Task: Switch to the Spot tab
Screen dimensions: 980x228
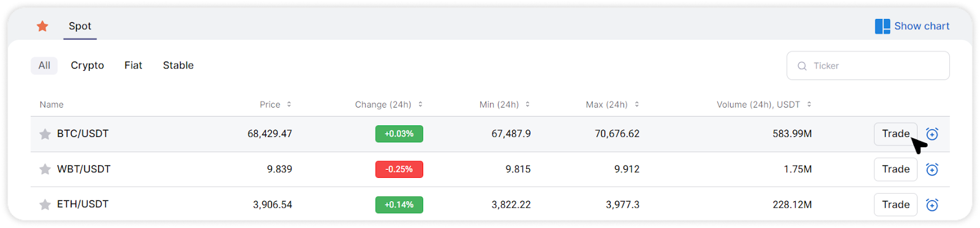Action: pos(80,26)
